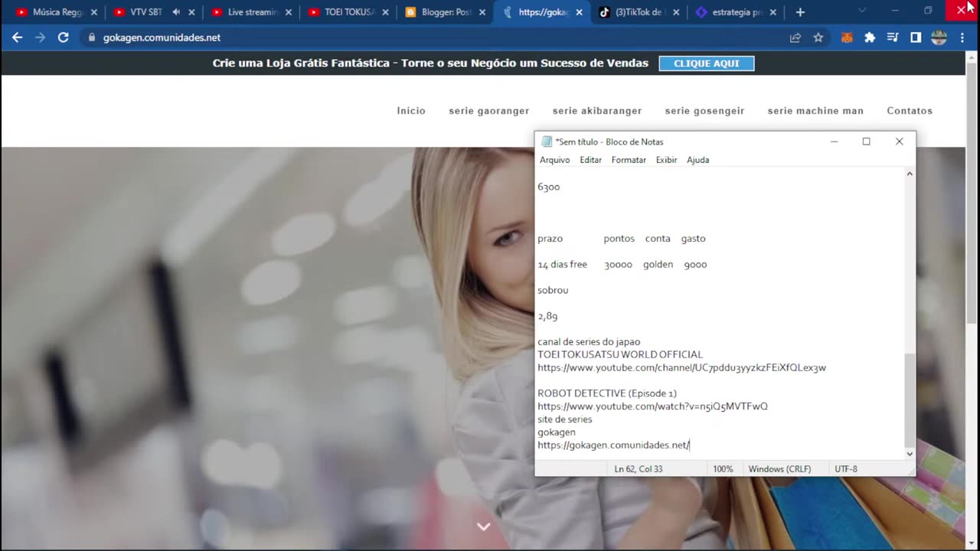This screenshot has width=980, height=551.
Task: Click the browser forward arrow
Action: (41, 37)
